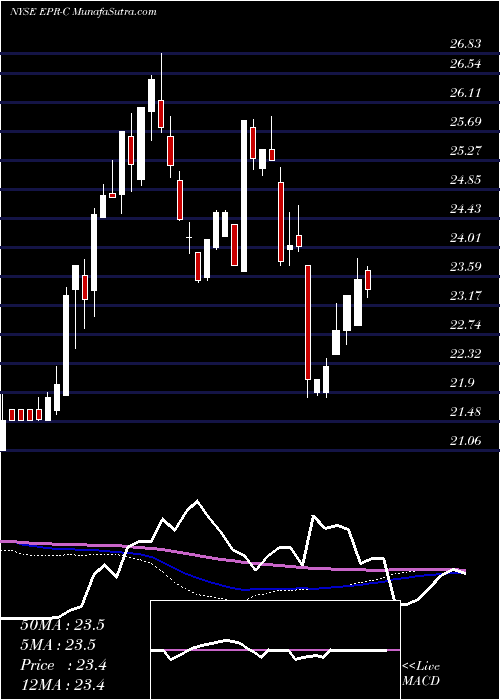Click the last red candlestick on the right

click(x=368, y=280)
